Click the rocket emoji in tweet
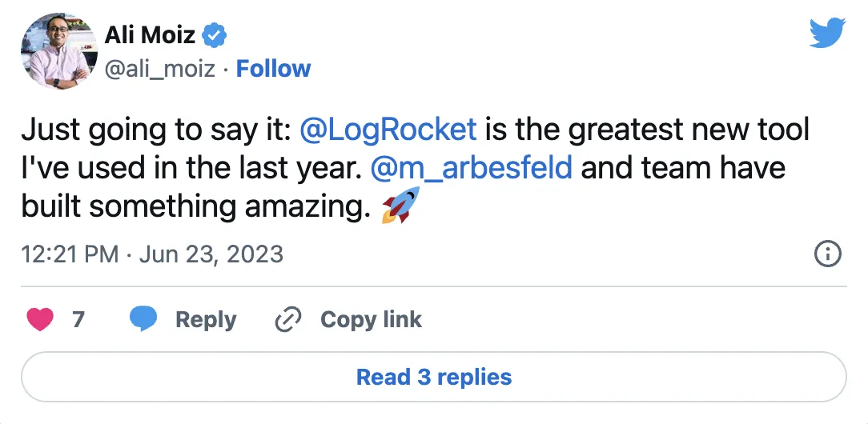Viewport: 868px width, 424px height. coord(401,206)
